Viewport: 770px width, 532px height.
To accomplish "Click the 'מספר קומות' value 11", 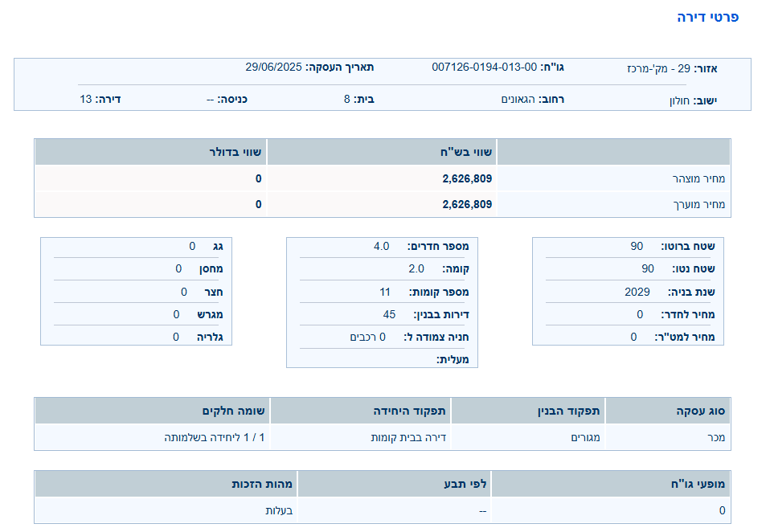I will pyautogui.click(x=384, y=292).
